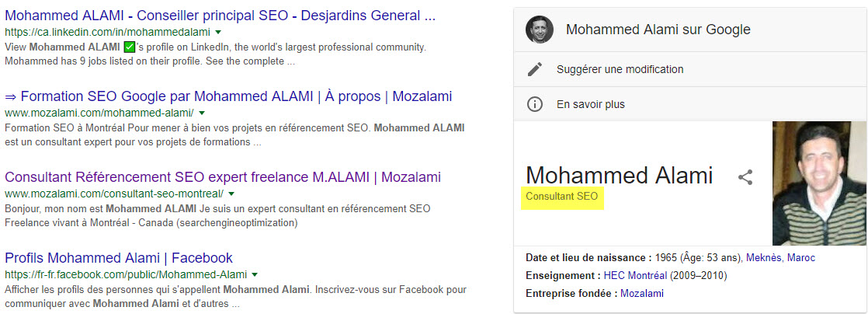The height and width of the screenshot is (314, 868).
Task: Open the Mozalami company link
Action: (642, 293)
